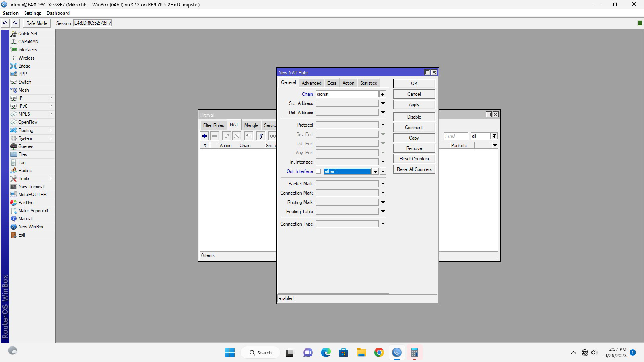This screenshot has width=644, height=362.
Task: Expand the Connection Type field
Action: 383,224
